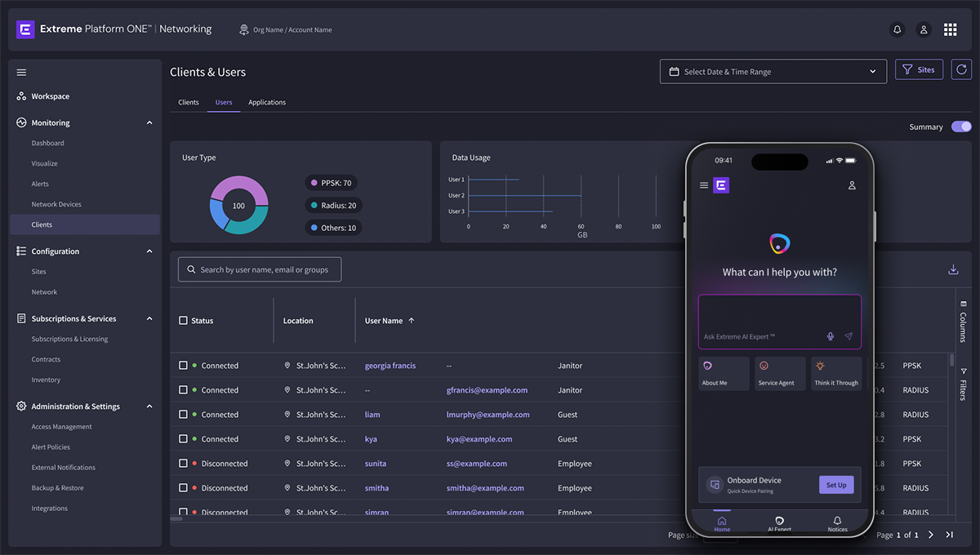This screenshot has height=555, width=980.
Task: Switch to the Clients tab
Action: [x=189, y=102]
